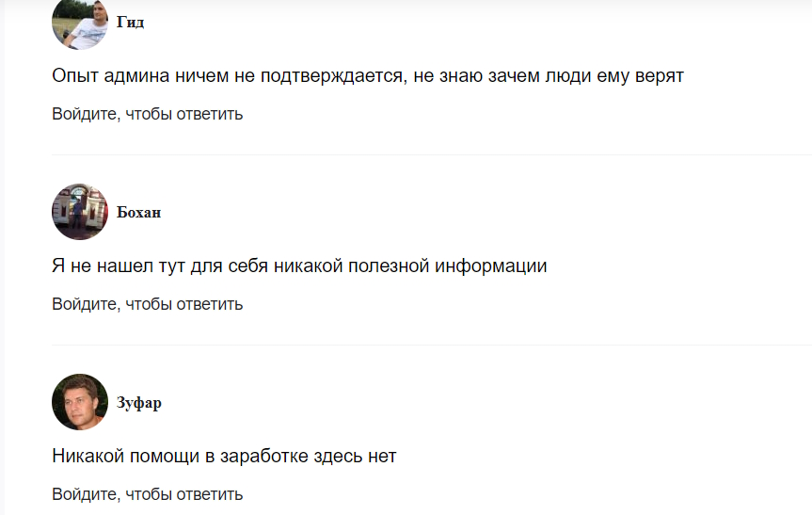
Task: Click the comment 'Никакой помощи в заработке'
Action: point(224,456)
